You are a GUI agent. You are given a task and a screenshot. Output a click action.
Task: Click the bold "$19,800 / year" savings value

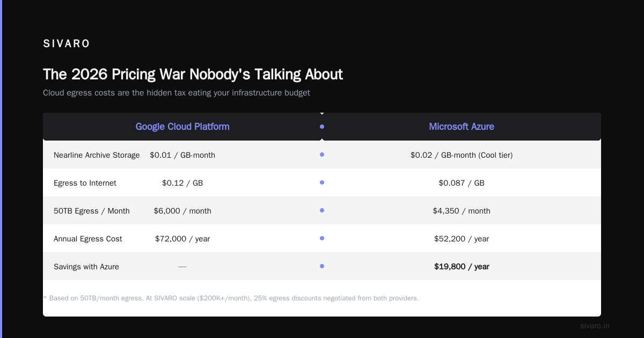[x=462, y=267]
